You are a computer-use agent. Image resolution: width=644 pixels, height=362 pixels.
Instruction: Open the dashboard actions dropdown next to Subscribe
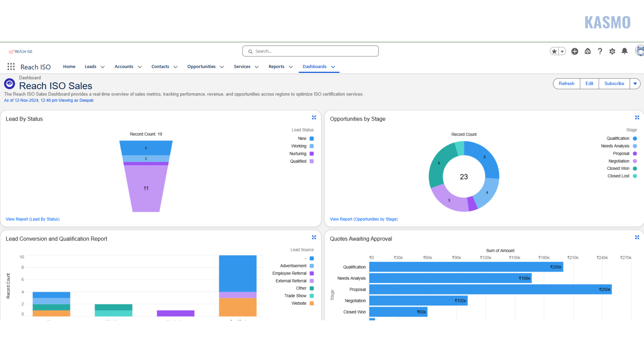[x=635, y=84]
